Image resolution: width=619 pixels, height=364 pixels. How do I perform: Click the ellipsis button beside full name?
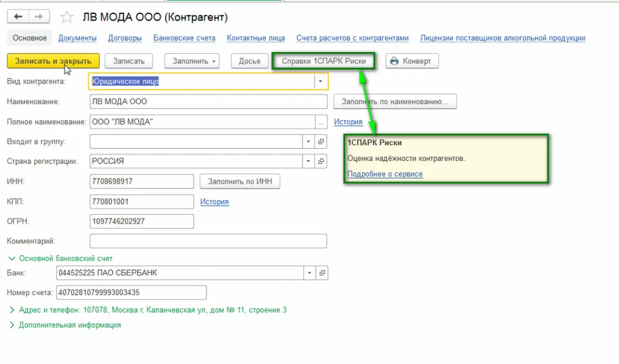point(321,122)
